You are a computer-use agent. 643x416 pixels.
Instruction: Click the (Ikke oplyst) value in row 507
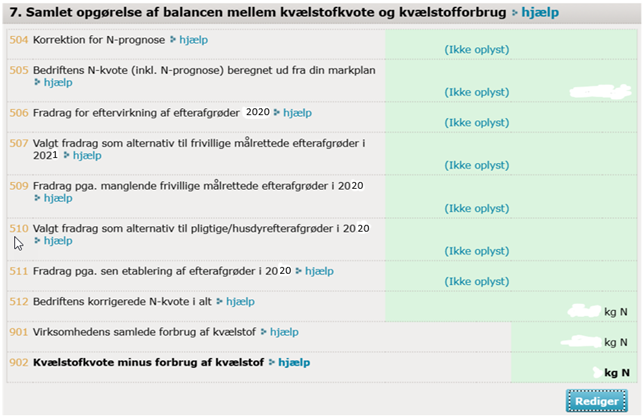477,165
